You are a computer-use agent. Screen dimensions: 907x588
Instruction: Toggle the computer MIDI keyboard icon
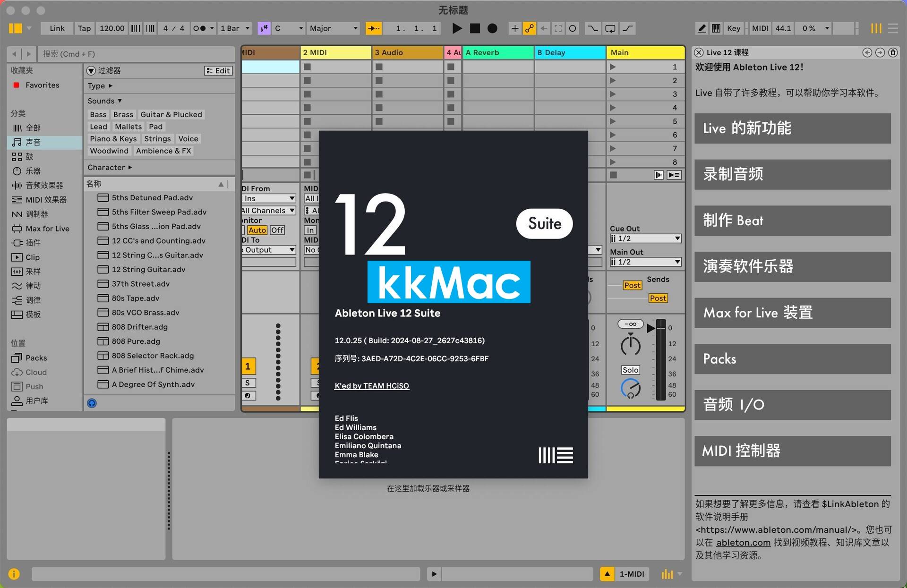pos(717,28)
